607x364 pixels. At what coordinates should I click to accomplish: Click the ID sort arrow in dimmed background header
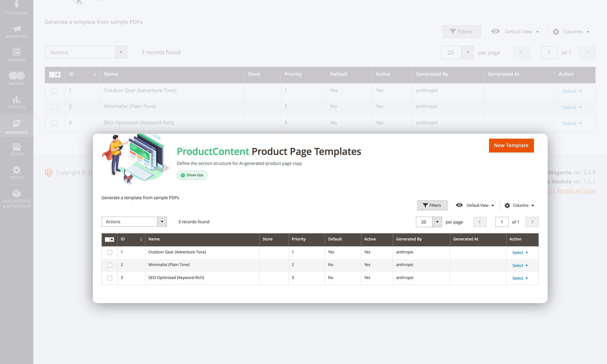[x=95, y=74]
